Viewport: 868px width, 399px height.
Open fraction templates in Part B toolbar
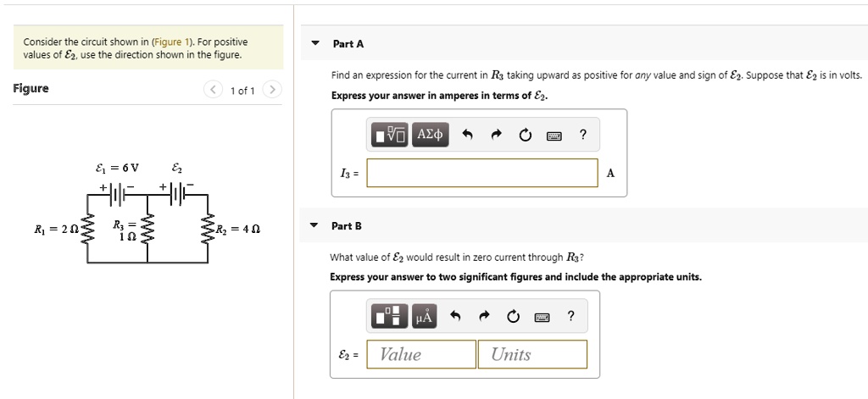391,317
